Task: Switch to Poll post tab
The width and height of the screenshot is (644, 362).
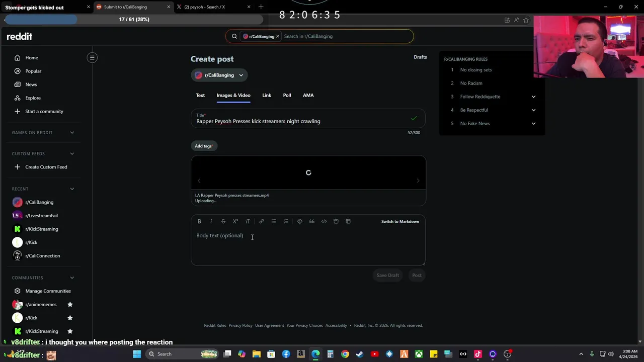Action: pos(287,95)
